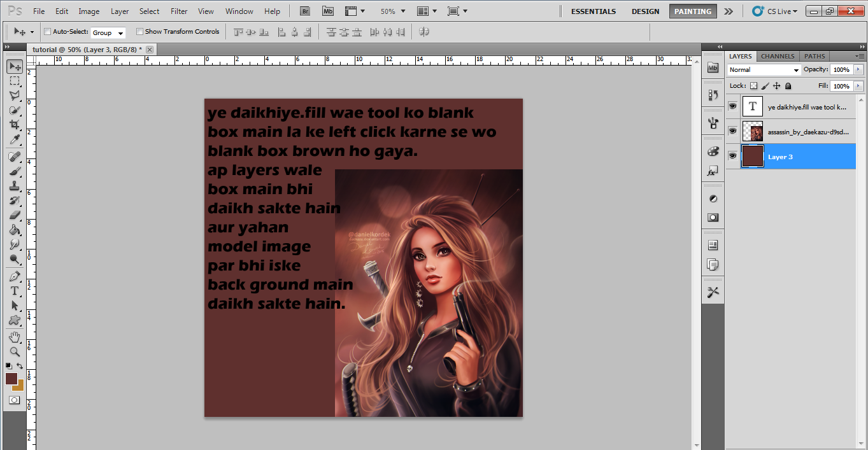Select the Paint Bucket tool

tap(14, 230)
